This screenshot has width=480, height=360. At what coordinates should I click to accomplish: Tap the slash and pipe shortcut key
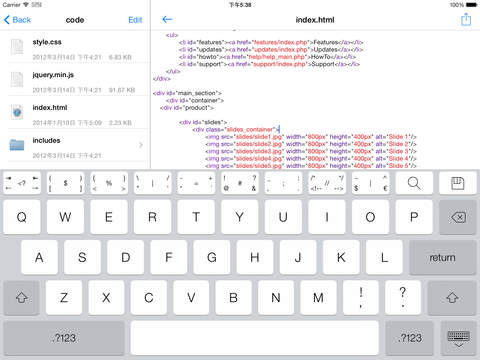[153, 183]
